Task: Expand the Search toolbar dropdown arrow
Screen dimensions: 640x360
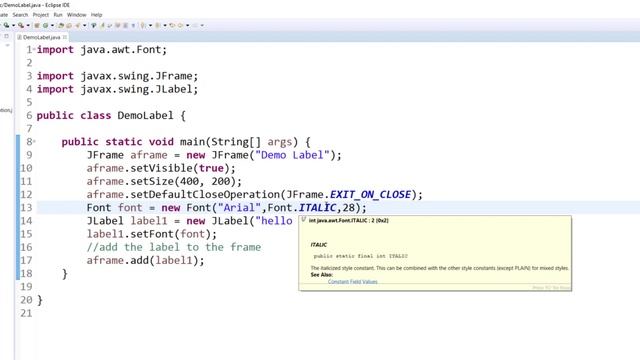Action: coord(84,25)
